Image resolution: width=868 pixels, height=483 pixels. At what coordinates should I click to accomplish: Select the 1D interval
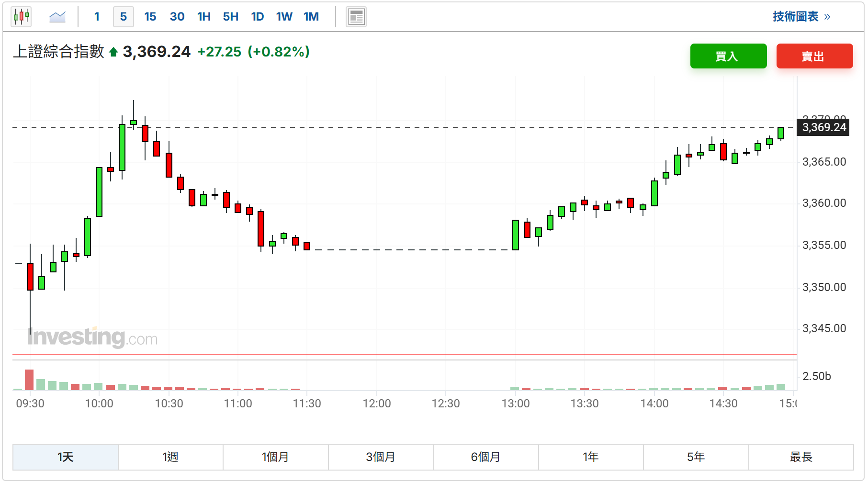click(x=258, y=17)
